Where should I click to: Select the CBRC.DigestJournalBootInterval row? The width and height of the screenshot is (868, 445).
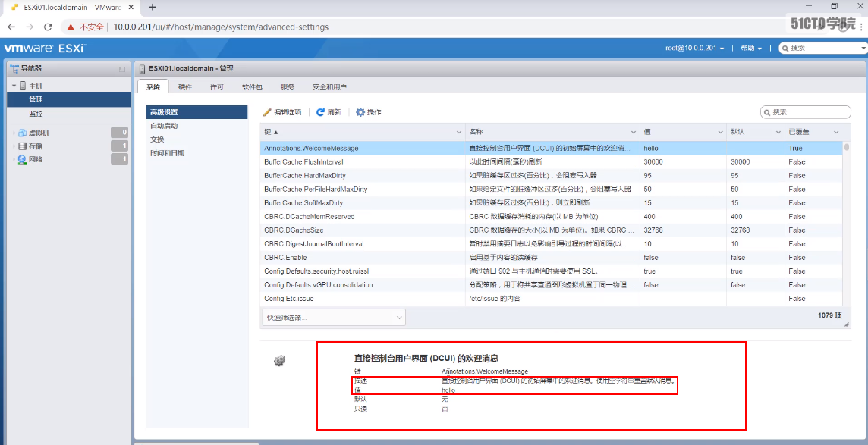coord(552,244)
